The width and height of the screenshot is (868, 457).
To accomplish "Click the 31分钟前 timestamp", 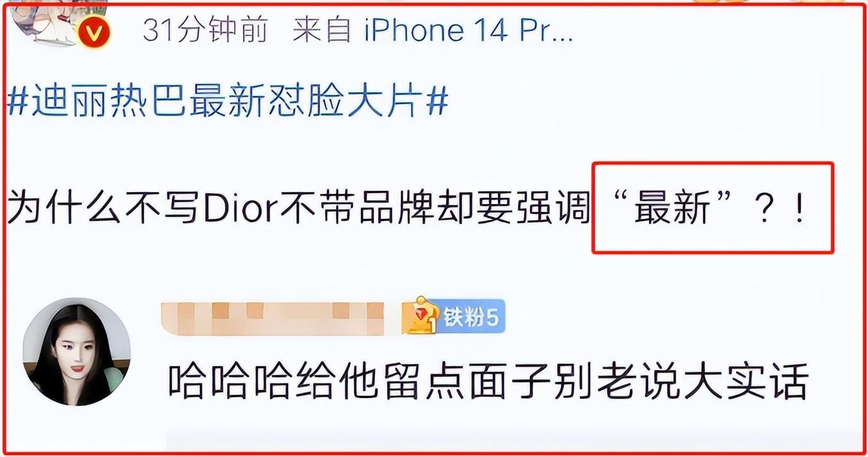I will coord(205,29).
